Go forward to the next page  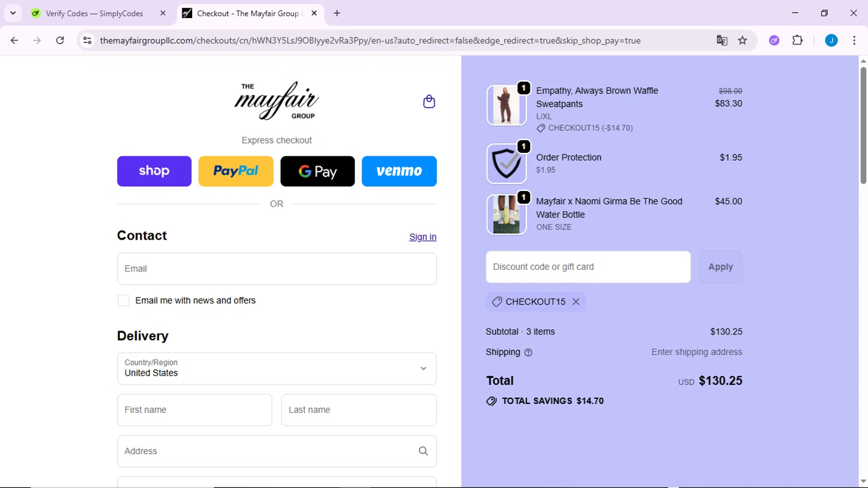pos(37,41)
